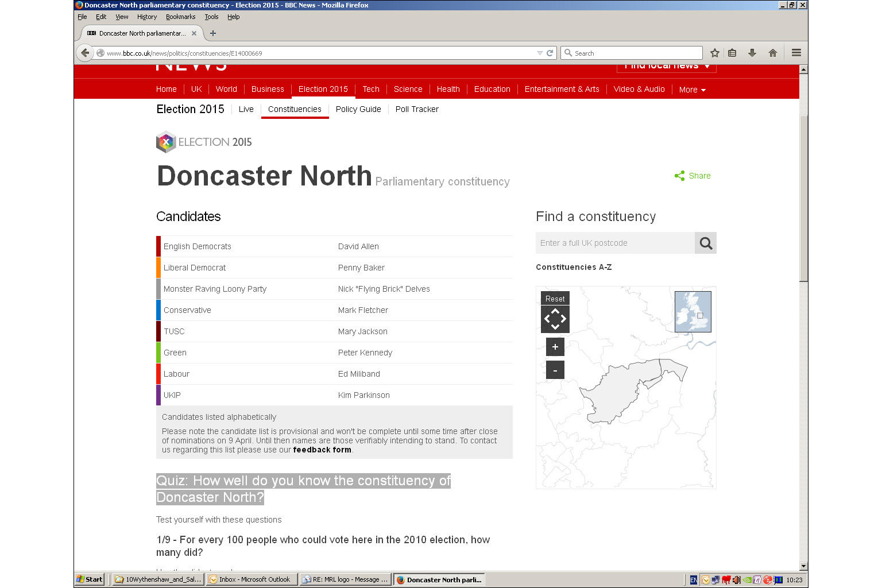This screenshot has height=588, width=882.
Task: Click the postcode entry field
Action: 615,243
